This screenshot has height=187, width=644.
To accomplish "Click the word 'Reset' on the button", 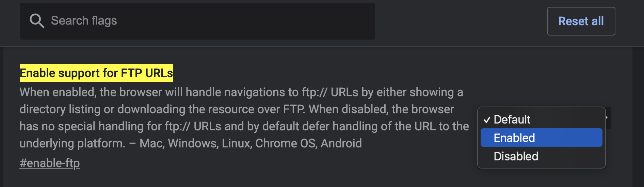I will pos(574,21).
